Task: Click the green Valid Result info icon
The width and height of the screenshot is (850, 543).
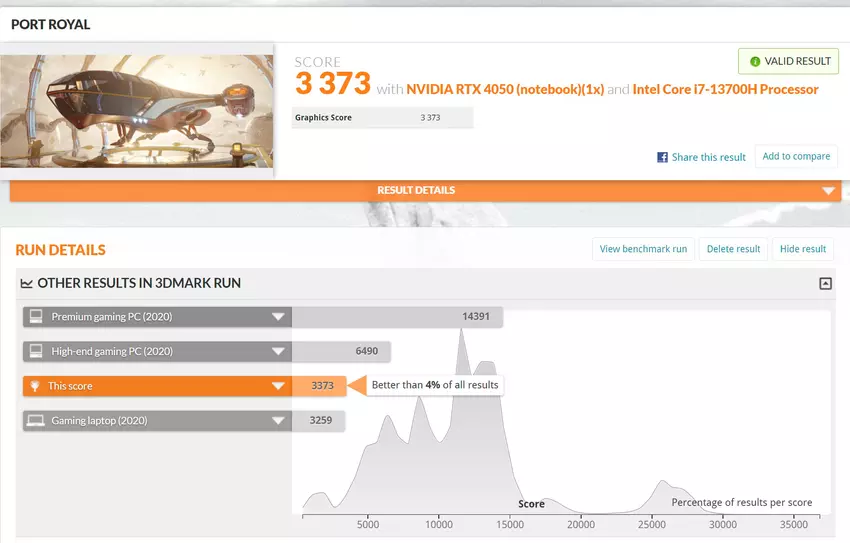Action: [753, 61]
